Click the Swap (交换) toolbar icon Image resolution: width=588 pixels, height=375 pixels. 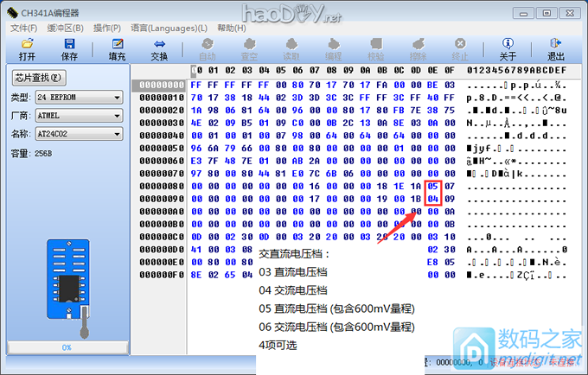click(159, 49)
